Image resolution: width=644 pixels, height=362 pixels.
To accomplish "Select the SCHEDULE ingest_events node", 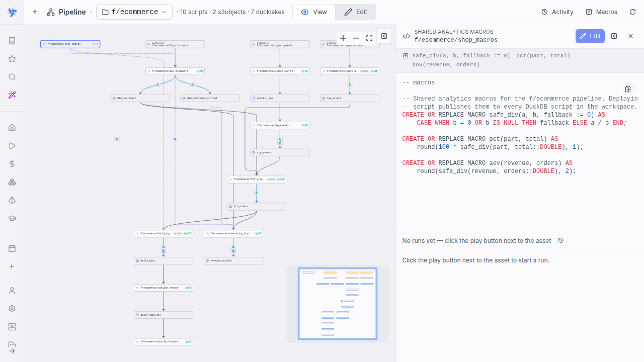I will [x=280, y=44].
